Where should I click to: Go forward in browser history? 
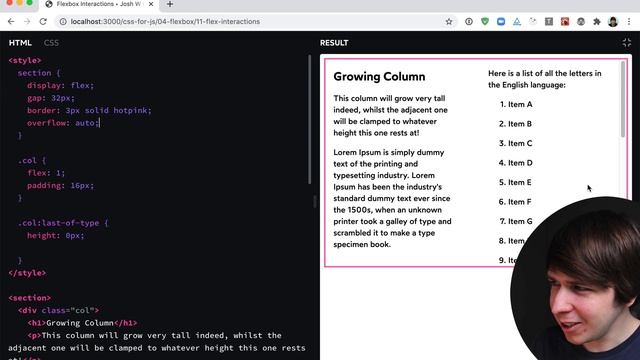click(27, 22)
